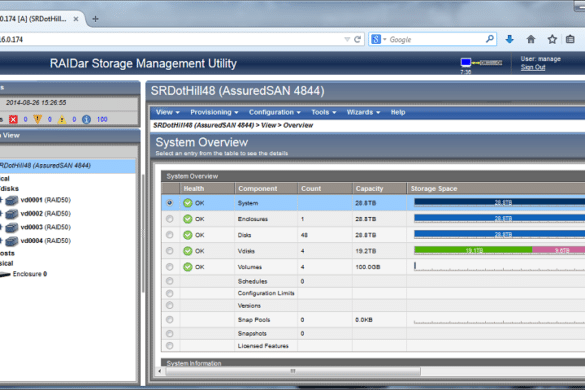The width and height of the screenshot is (585, 390).
Task: Click the pink 9.6TB Vdisks bar segment
Action: click(x=559, y=250)
